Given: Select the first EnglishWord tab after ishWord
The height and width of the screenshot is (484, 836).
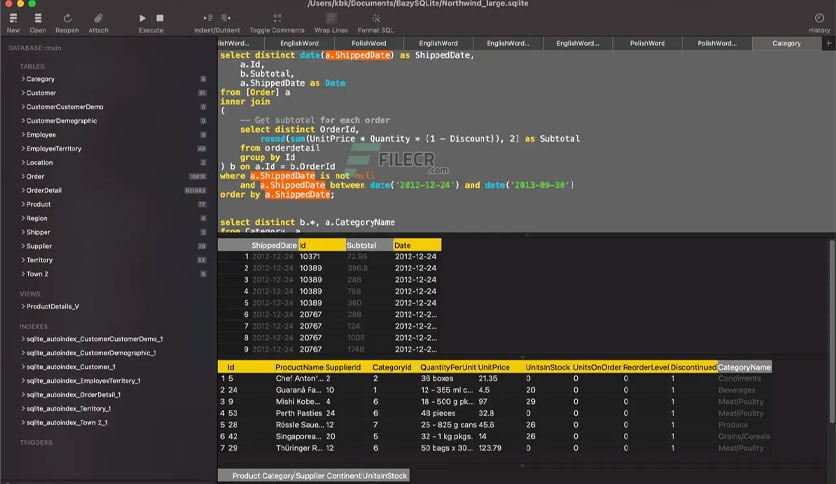Looking at the screenshot, I should [299, 43].
